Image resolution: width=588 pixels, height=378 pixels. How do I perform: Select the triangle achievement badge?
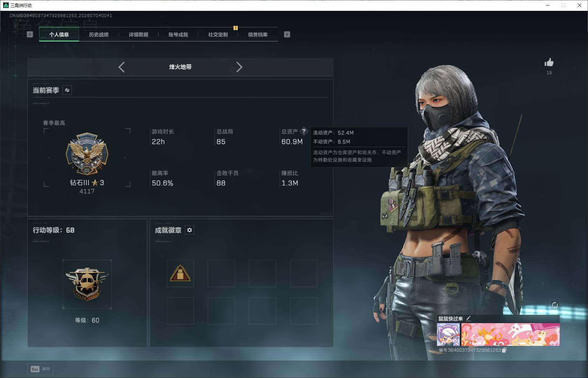point(180,273)
